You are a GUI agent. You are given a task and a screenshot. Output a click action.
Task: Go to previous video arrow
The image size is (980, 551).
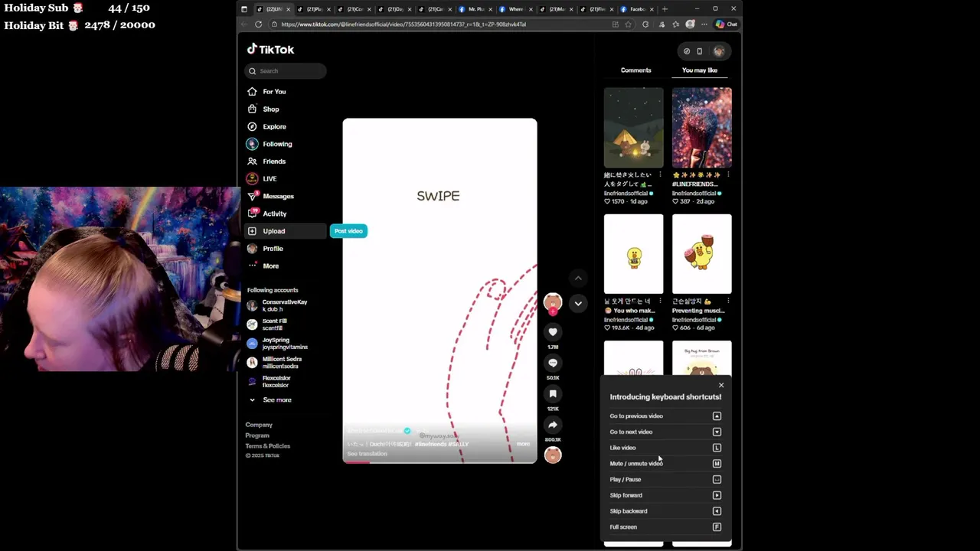[578, 278]
